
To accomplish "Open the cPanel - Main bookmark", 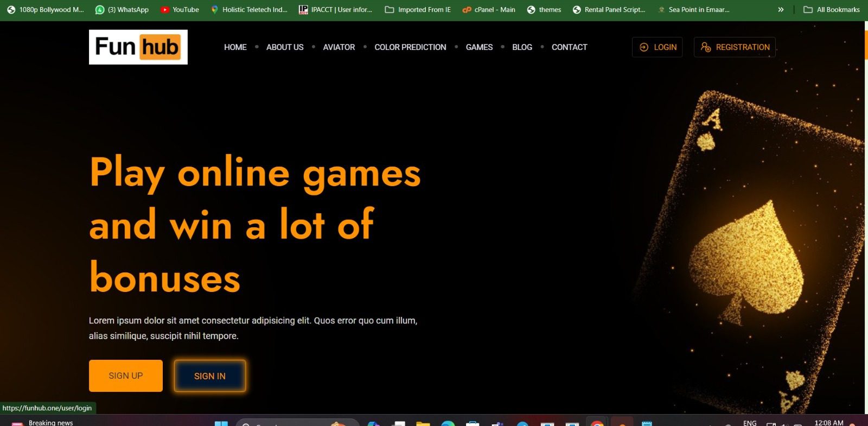I will 489,10.
